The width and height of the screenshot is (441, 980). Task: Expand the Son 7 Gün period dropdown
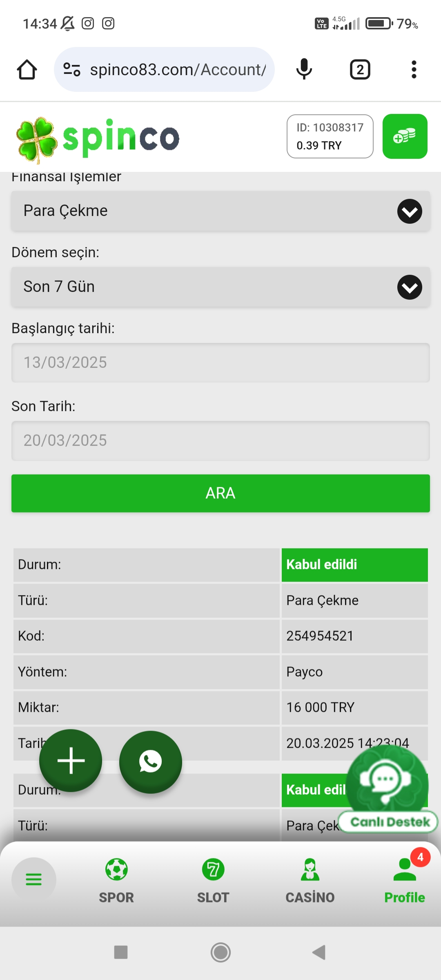(220, 287)
